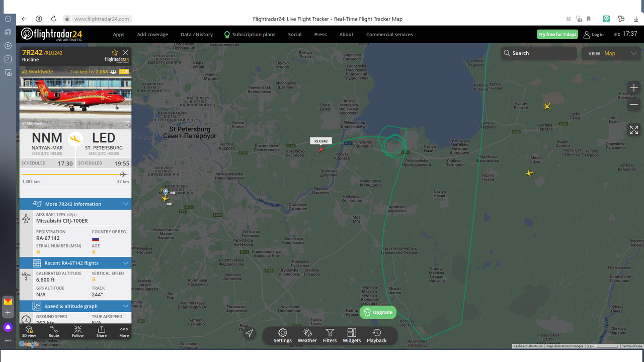Open the Data / History menu

[x=197, y=34]
